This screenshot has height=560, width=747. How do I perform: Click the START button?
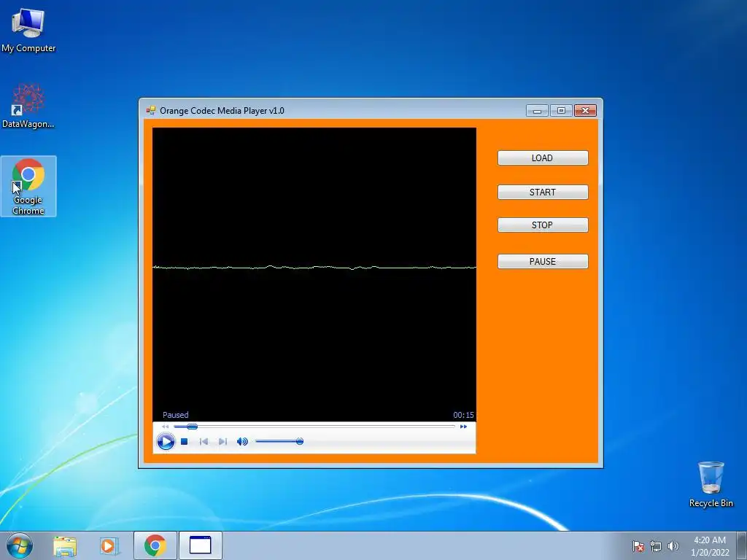pyautogui.click(x=543, y=192)
